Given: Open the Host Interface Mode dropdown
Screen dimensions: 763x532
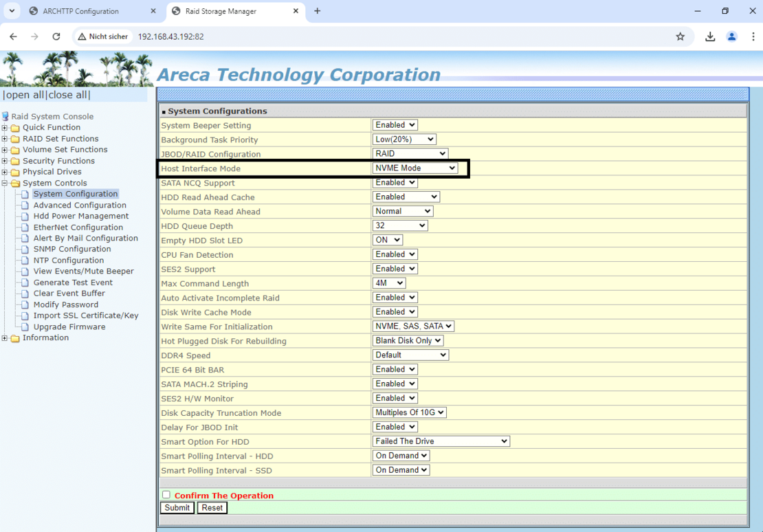Looking at the screenshot, I should click(x=415, y=168).
